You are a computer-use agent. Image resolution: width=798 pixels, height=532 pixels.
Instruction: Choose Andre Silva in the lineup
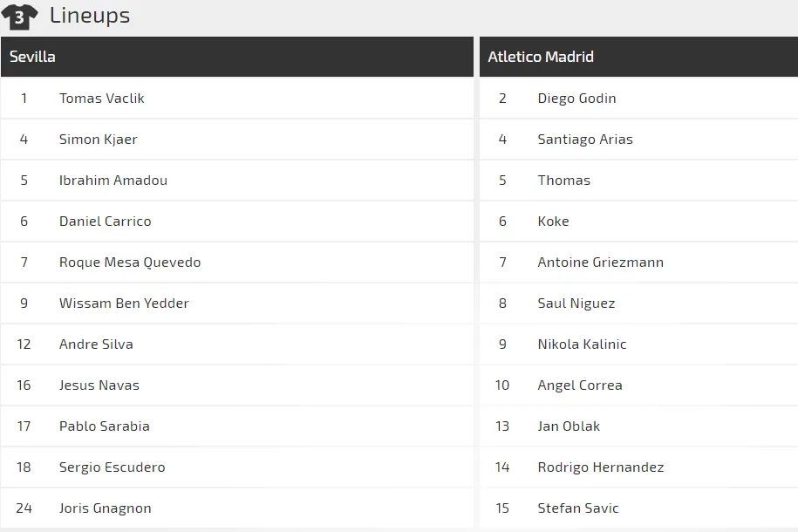click(96, 344)
